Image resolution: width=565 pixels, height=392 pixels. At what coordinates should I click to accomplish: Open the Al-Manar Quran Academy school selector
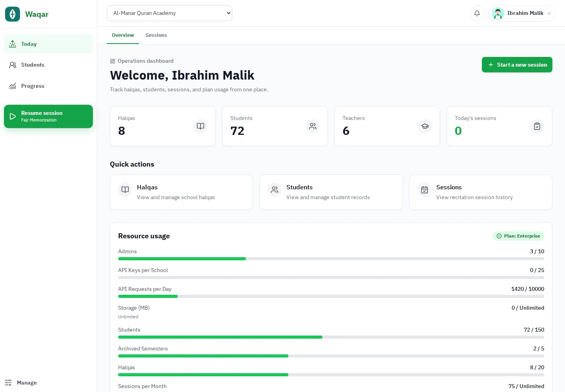pos(169,13)
